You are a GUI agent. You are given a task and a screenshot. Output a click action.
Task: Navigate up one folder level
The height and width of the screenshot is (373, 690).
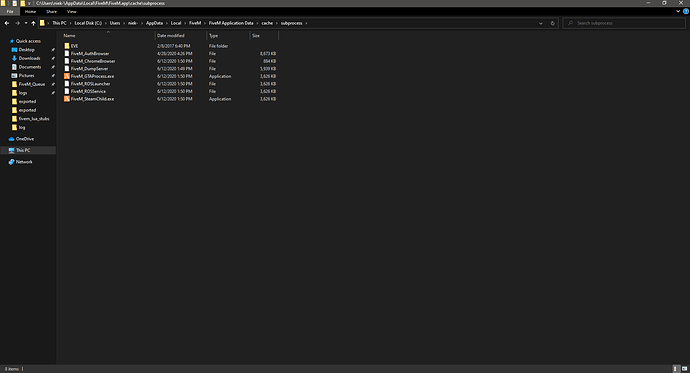pos(33,23)
